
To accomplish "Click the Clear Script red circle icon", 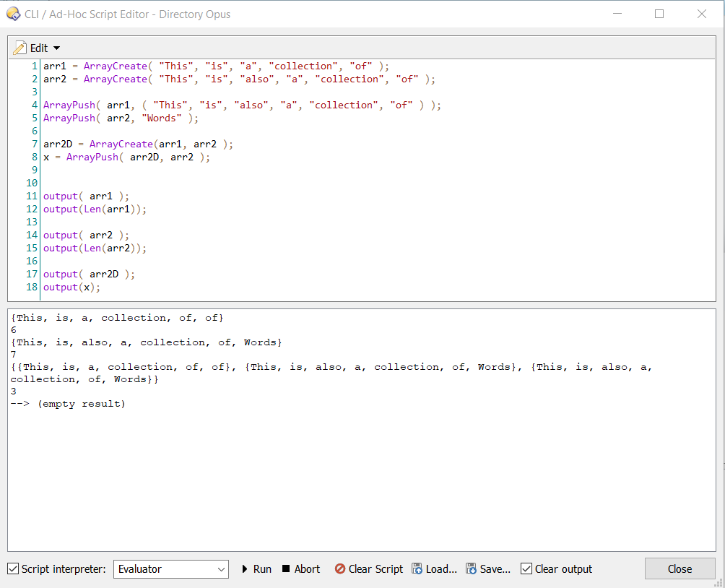I will pyautogui.click(x=340, y=568).
